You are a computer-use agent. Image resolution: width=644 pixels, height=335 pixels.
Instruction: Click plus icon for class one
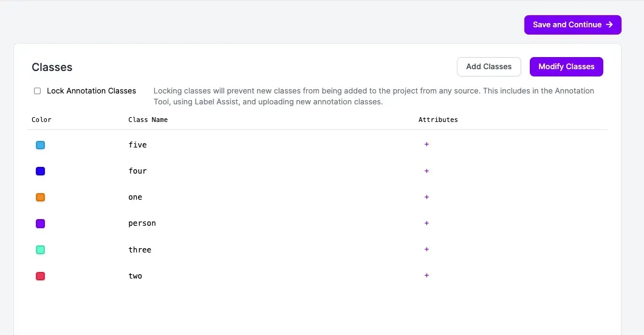tap(426, 197)
